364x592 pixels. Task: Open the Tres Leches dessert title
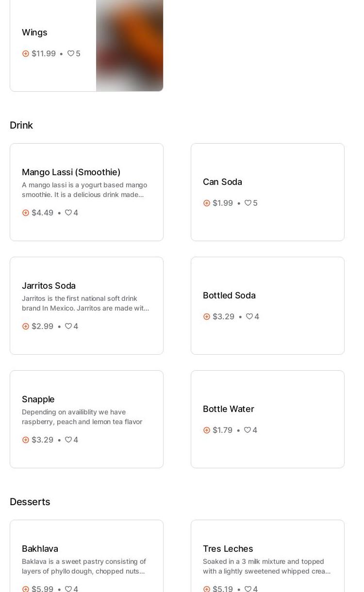click(228, 549)
